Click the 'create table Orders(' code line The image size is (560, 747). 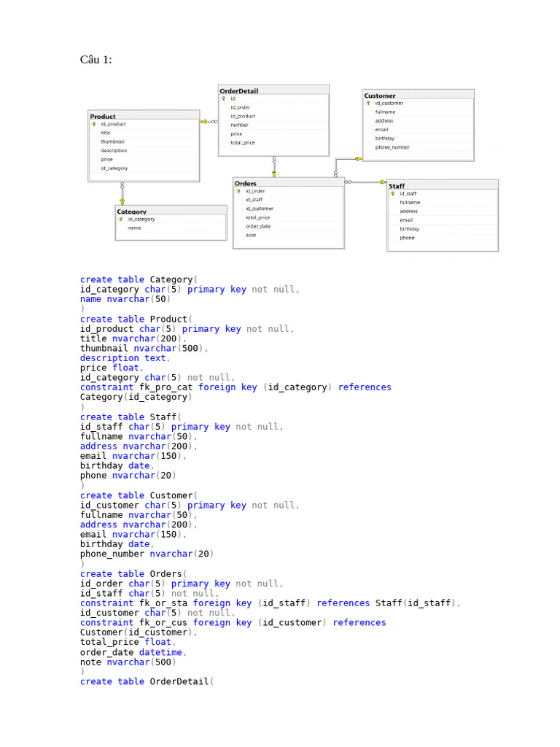133,574
